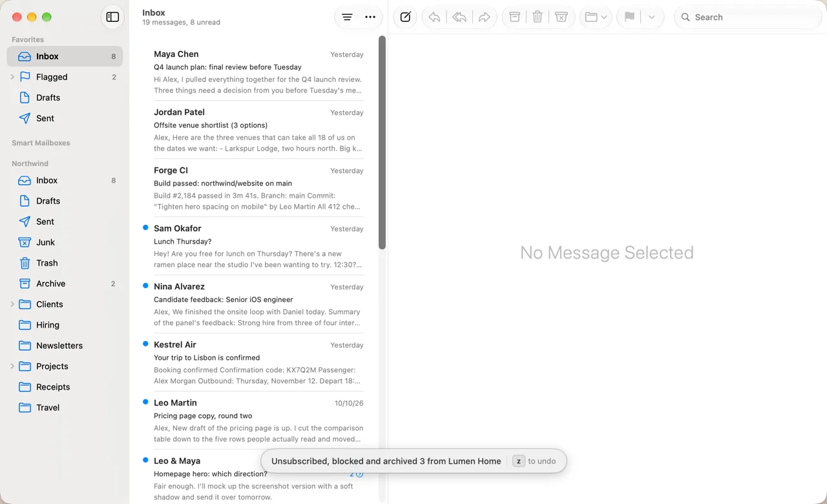Click unread dot on Sam Okafor message
The width and height of the screenshot is (827, 504).
click(145, 227)
